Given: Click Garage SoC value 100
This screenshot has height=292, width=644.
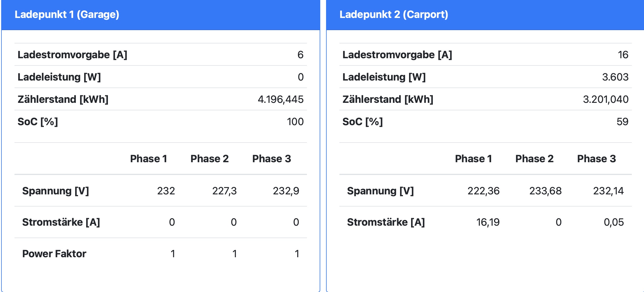Looking at the screenshot, I should pyautogui.click(x=295, y=122).
